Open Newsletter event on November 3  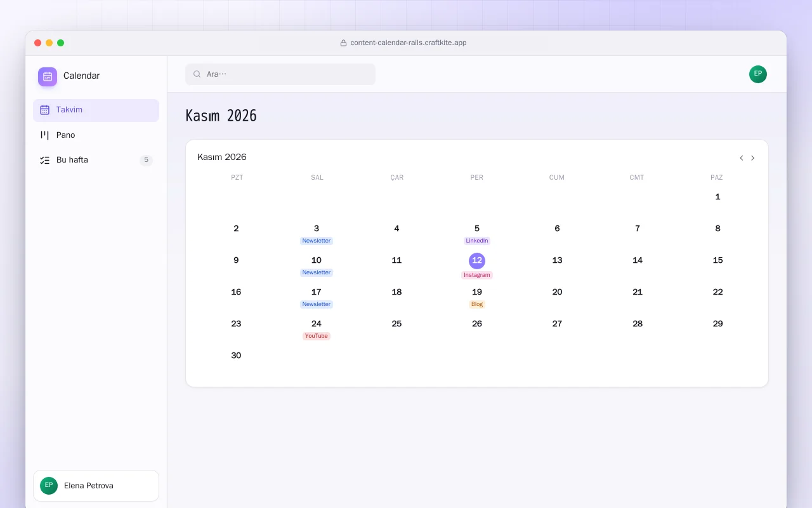[317, 241]
